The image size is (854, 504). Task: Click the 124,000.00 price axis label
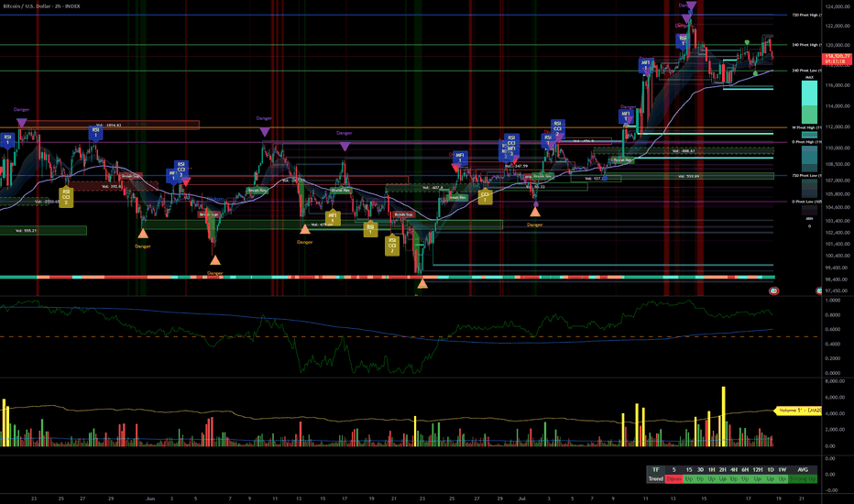click(838, 6)
